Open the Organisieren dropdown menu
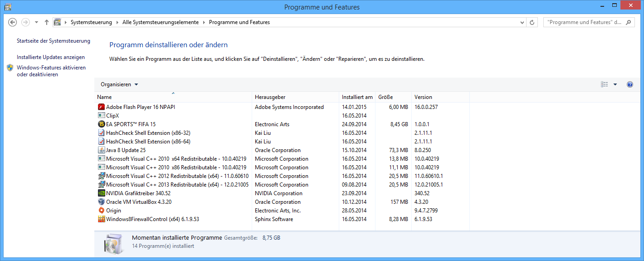The image size is (644, 261). (x=120, y=84)
